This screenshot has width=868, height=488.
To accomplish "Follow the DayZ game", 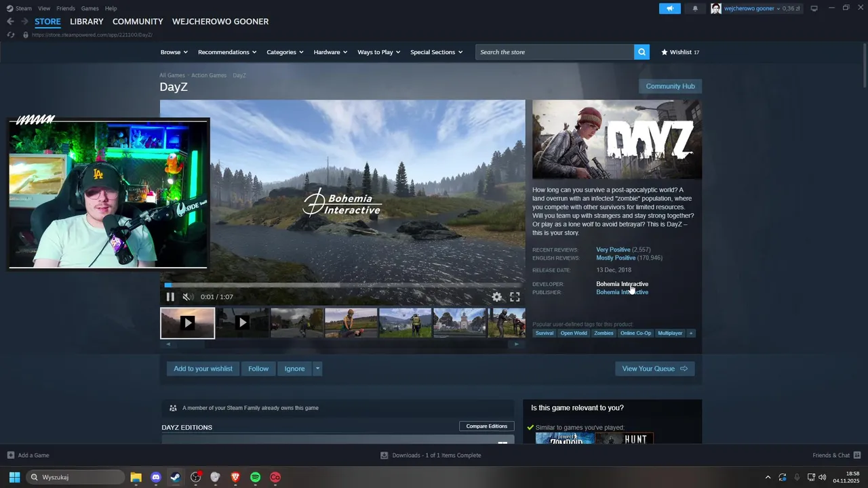I will click(258, 369).
